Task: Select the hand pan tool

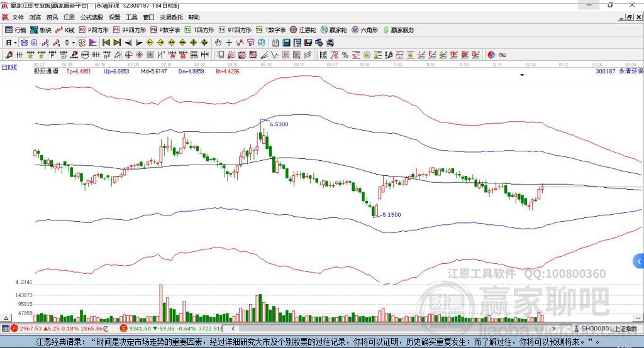Action: coord(218,43)
